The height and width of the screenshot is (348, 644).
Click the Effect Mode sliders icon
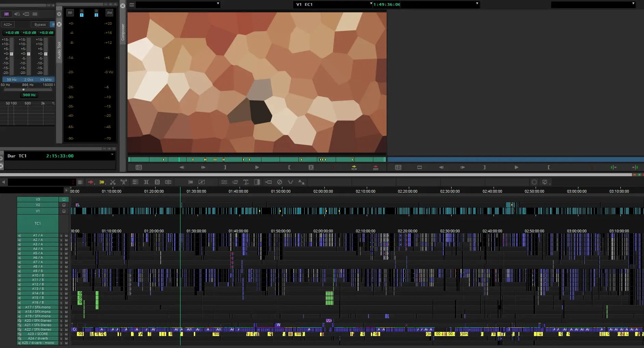pos(224,182)
